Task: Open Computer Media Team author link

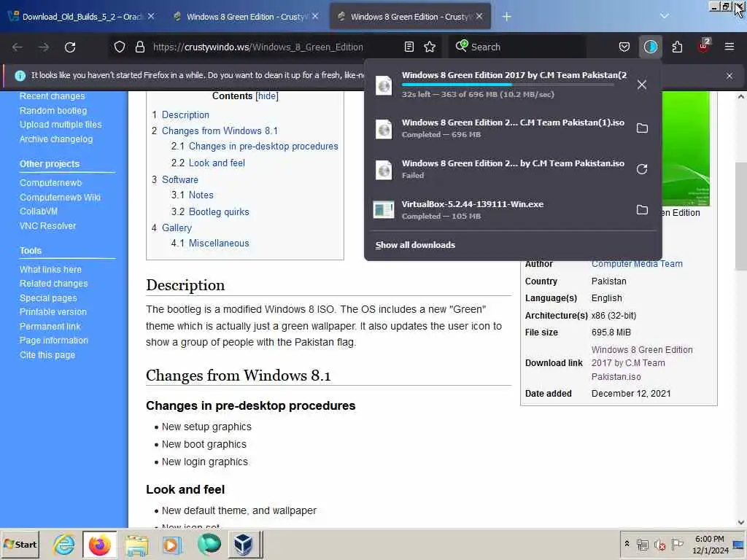Action: [x=637, y=264]
